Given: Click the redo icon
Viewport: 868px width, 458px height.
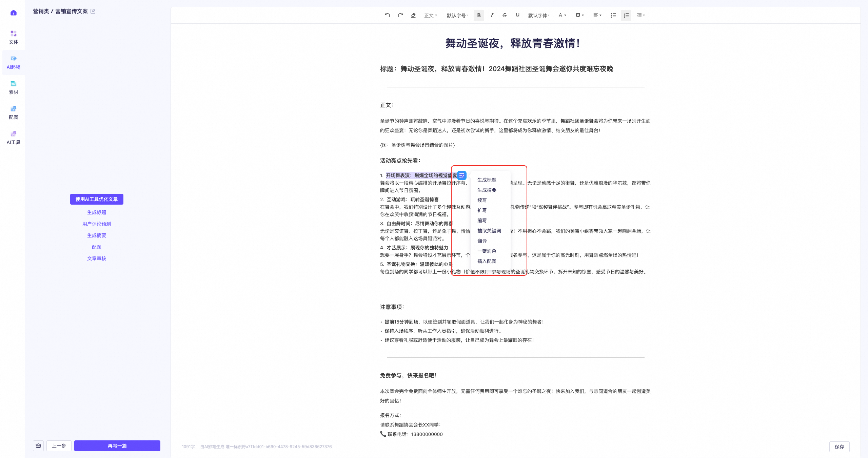Looking at the screenshot, I should pyautogui.click(x=400, y=15).
